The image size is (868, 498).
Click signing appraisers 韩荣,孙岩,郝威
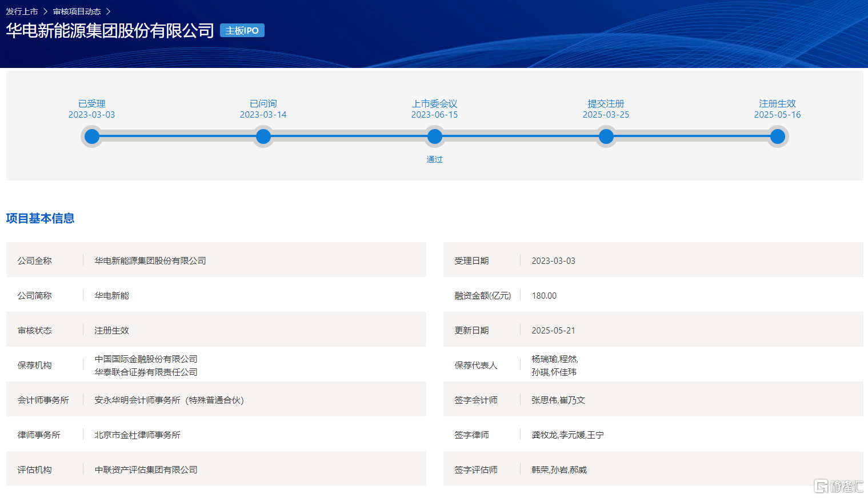coord(559,469)
